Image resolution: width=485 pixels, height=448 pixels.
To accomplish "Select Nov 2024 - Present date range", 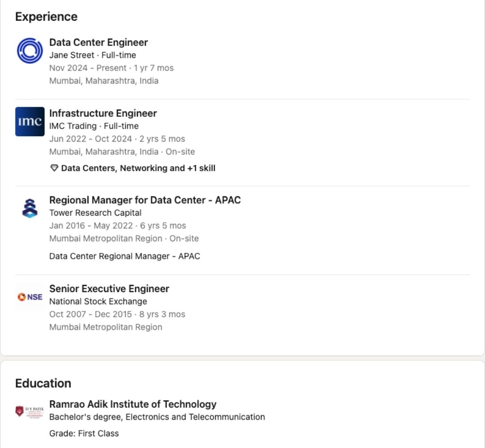I will (88, 68).
